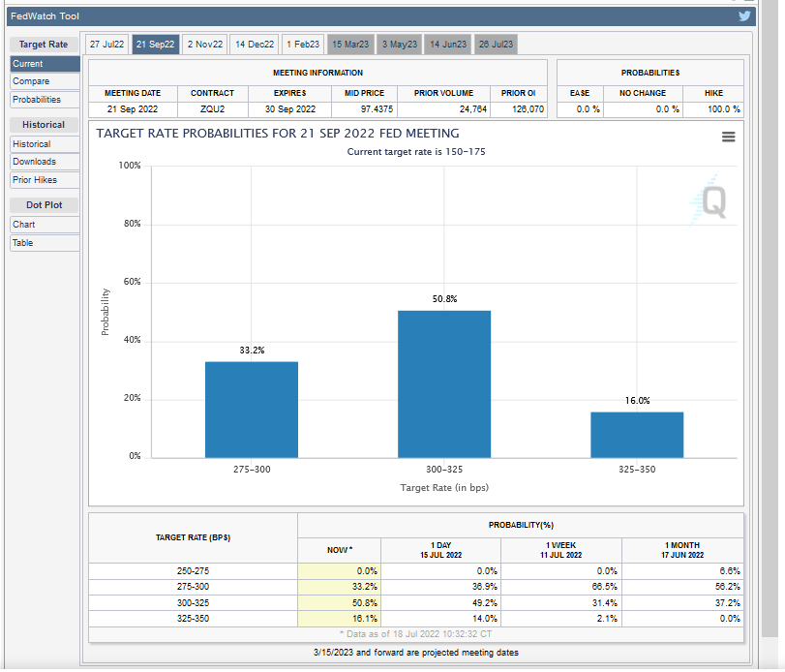Open the 3 May23 meeting tab

400,45
